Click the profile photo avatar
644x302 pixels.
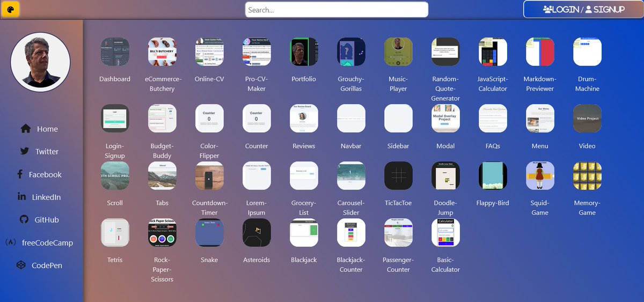(40, 62)
